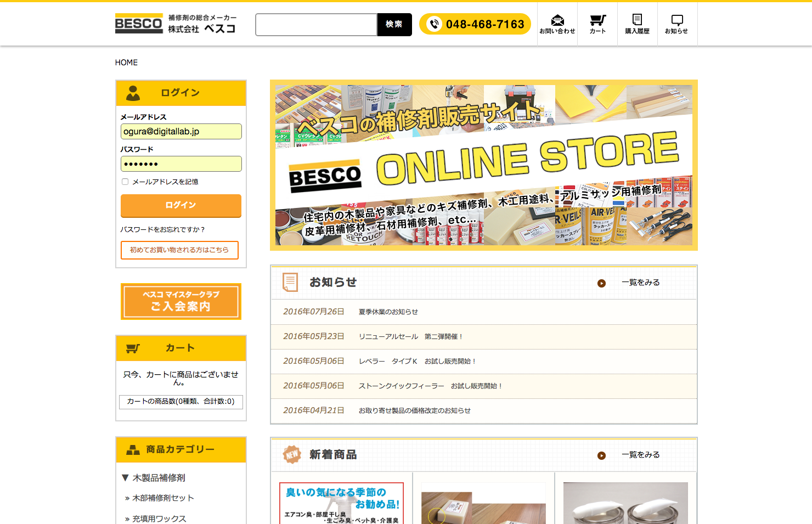Open レベラー タイプK お試し販売開始! news
Image resolution: width=812 pixels, height=524 pixels.
[x=417, y=361]
